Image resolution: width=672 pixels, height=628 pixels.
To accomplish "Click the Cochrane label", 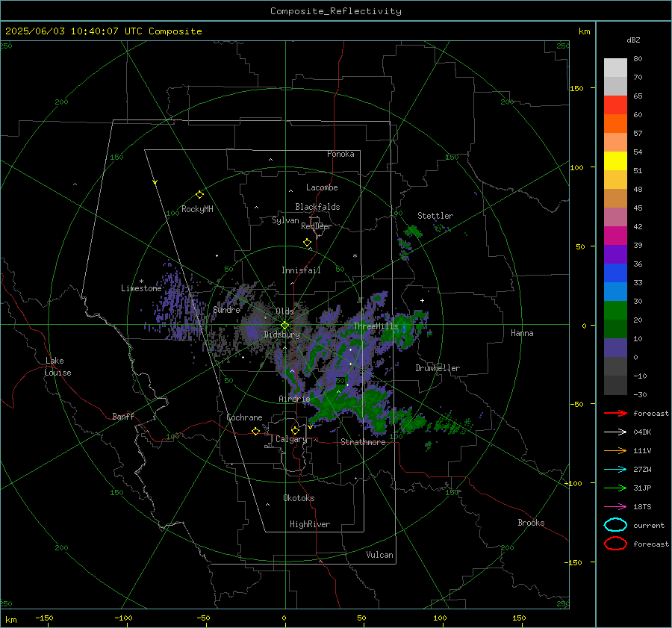I will coord(244,417).
